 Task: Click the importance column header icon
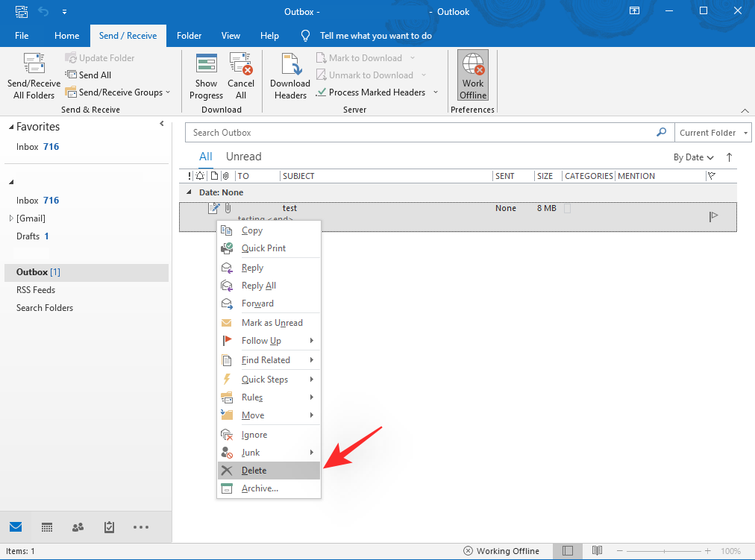pyautogui.click(x=189, y=176)
